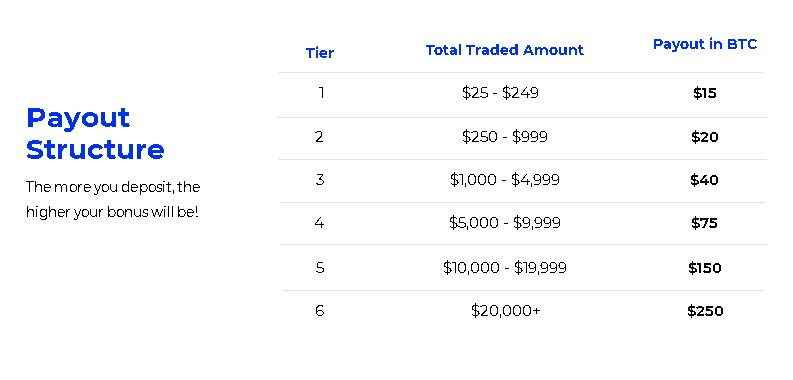Click the $75 payout amount

(704, 223)
